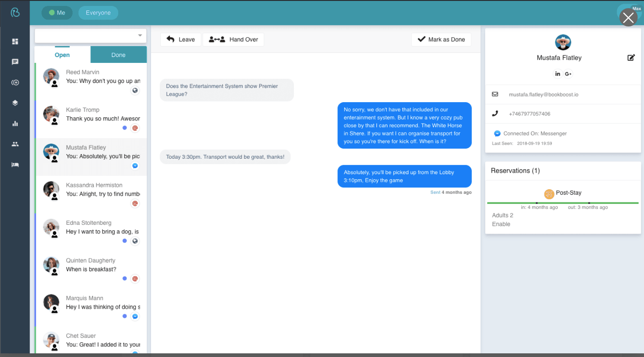
Task: Expand the Reservations section
Action: (515, 171)
